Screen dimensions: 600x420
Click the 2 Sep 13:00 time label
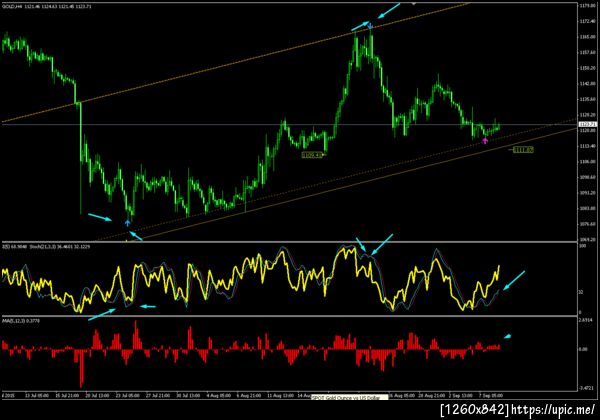(461, 396)
